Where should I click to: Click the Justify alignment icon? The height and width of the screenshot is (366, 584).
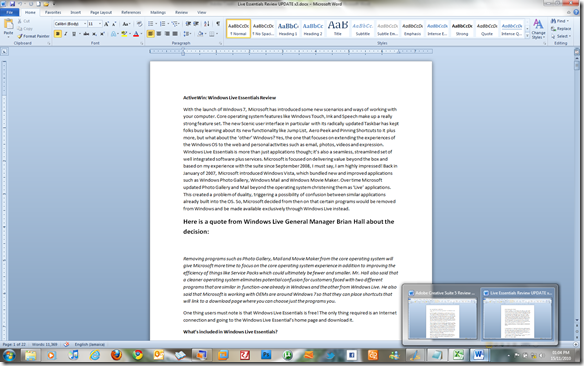[x=175, y=34]
